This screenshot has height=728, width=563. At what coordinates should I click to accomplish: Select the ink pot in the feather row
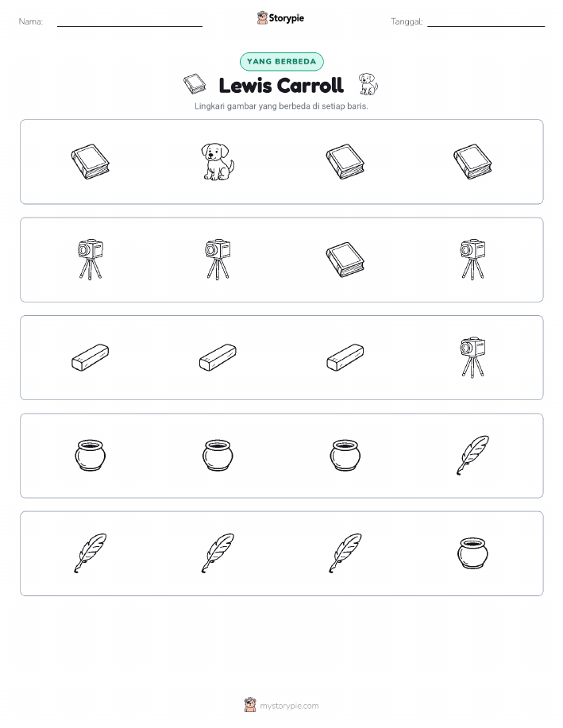pyautogui.click(x=473, y=553)
